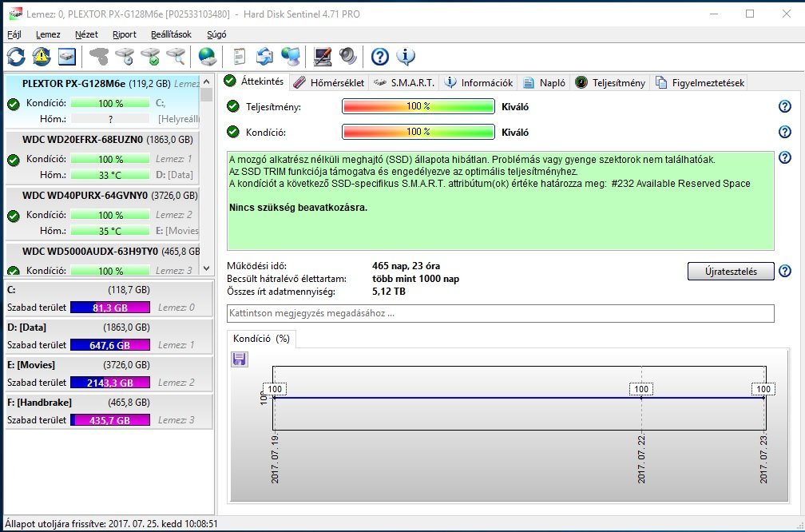Click the send report envelope icon
805x532 pixels.
(264, 57)
